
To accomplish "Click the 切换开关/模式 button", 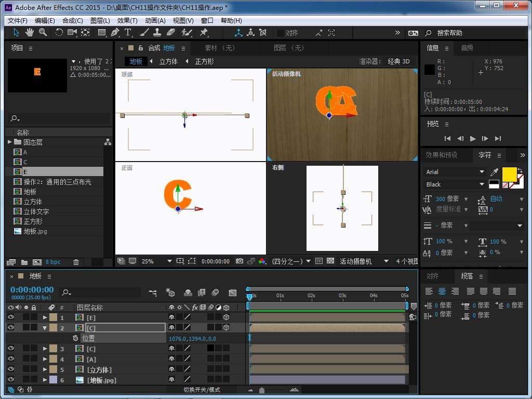I will 202,390.
